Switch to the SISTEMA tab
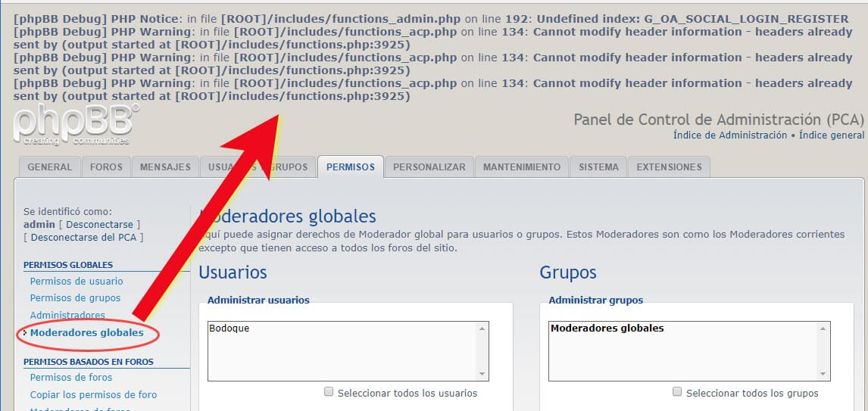Viewport: 868px width, 411px height. 598,167
